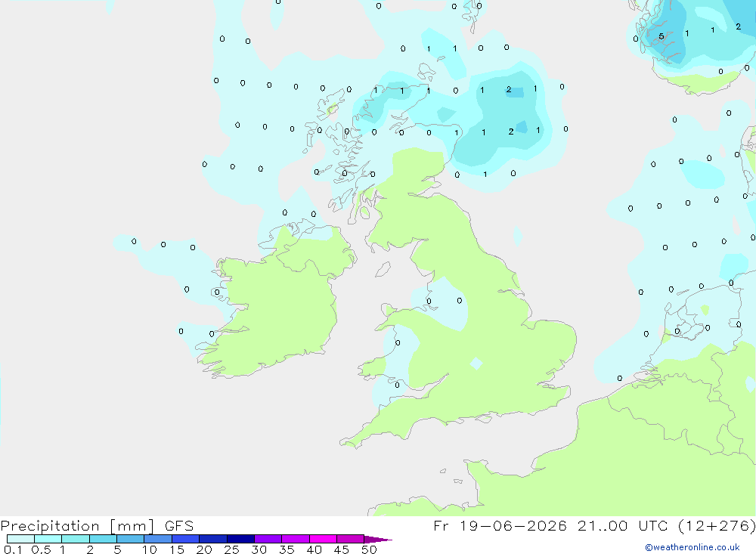This screenshot has height=554, width=756.
Task: Click the '20' legend scale label
Action: point(204,549)
